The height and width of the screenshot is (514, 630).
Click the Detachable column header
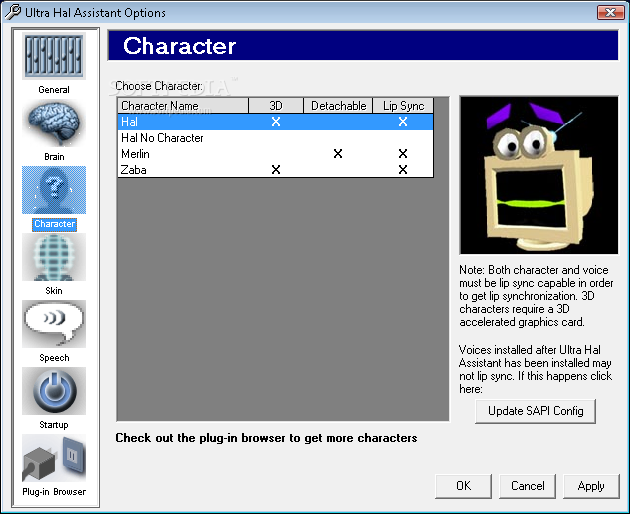click(x=338, y=106)
